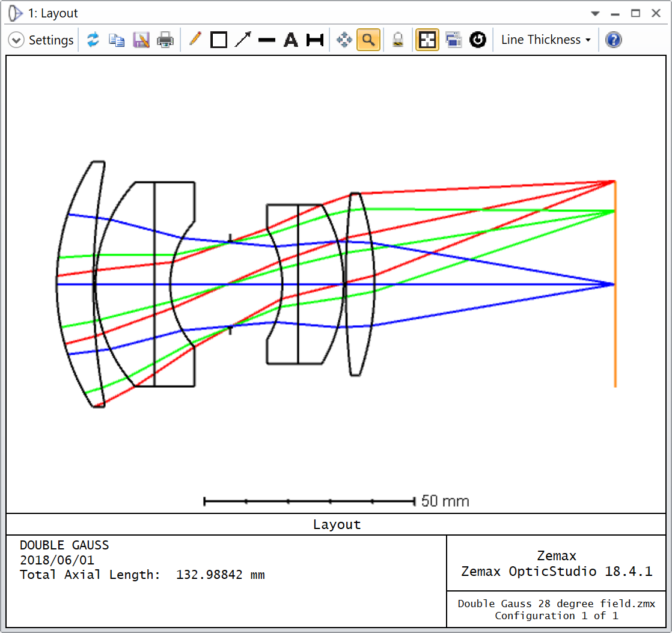Image resolution: width=672 pixels, height=633 pixels.
Task: Click the '50 mm' scale label
Action: [445, 501]
